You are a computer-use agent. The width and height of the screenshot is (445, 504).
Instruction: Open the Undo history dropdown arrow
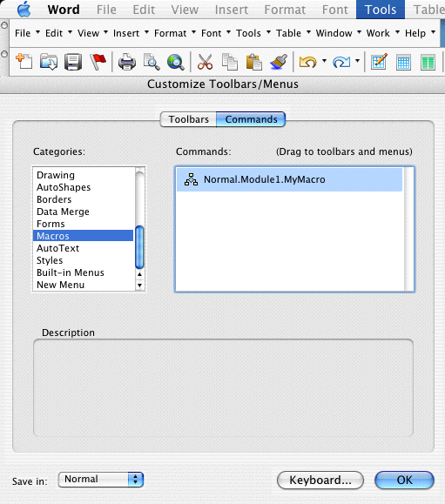click(x=324, y=60)
